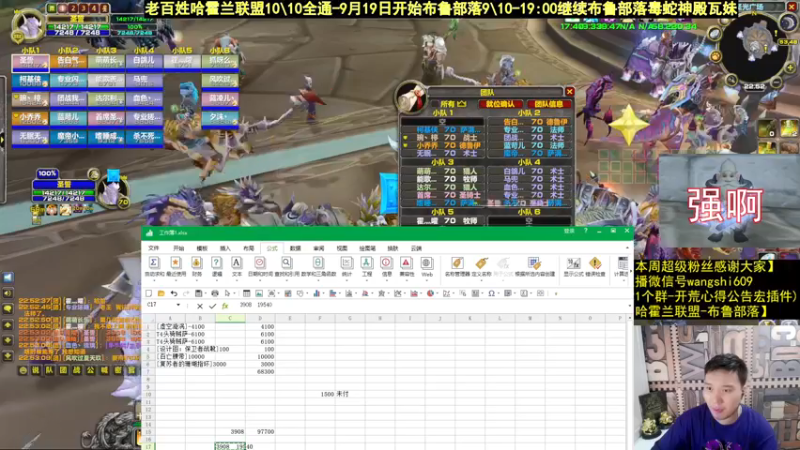This screenshot has height=450, width=800.
Task: Click the formula bar Cancel X icon
Action: (x=199, y=306)
